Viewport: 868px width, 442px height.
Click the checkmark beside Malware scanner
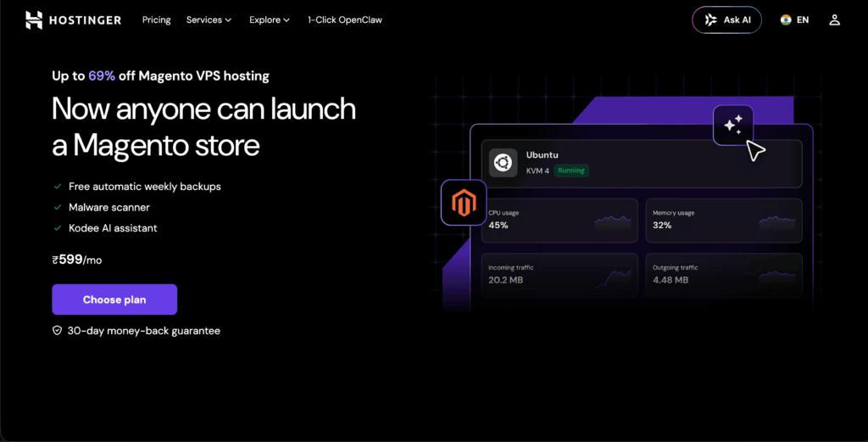tap(58, 207)
